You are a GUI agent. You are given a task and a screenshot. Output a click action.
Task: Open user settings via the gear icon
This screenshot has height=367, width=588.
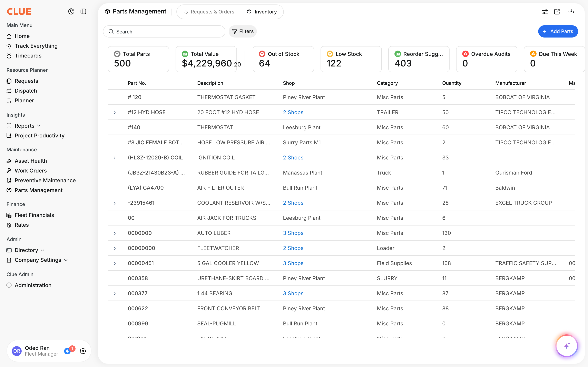point(83,351)
